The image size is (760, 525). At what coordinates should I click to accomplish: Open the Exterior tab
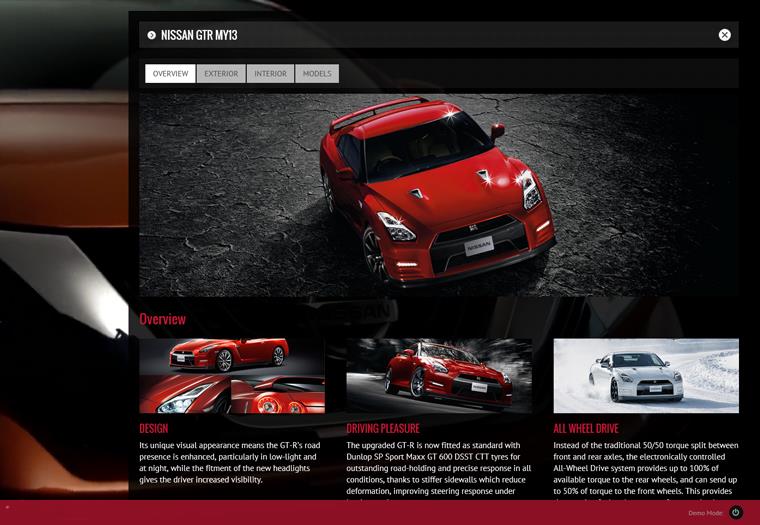point(221,73)
